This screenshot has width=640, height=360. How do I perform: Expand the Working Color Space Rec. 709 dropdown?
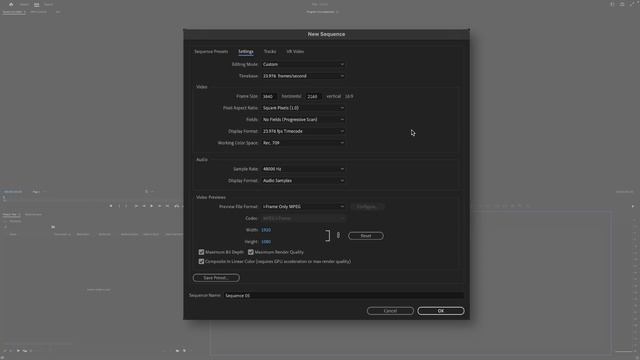point(303,143)
